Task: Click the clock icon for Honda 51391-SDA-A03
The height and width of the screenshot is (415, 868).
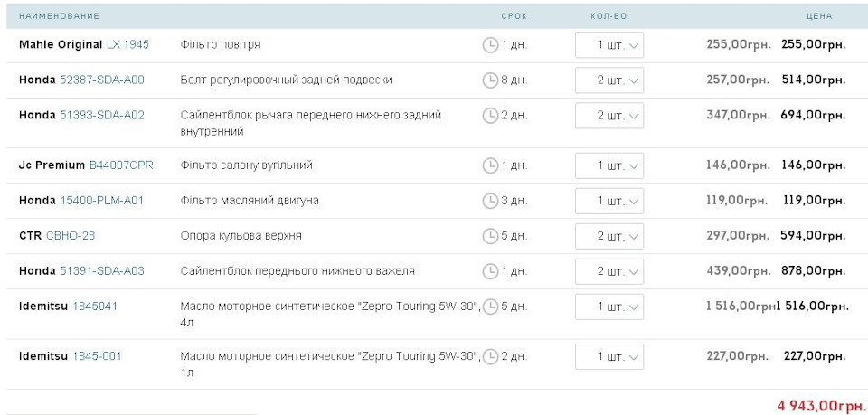Action: click(490, 271)
